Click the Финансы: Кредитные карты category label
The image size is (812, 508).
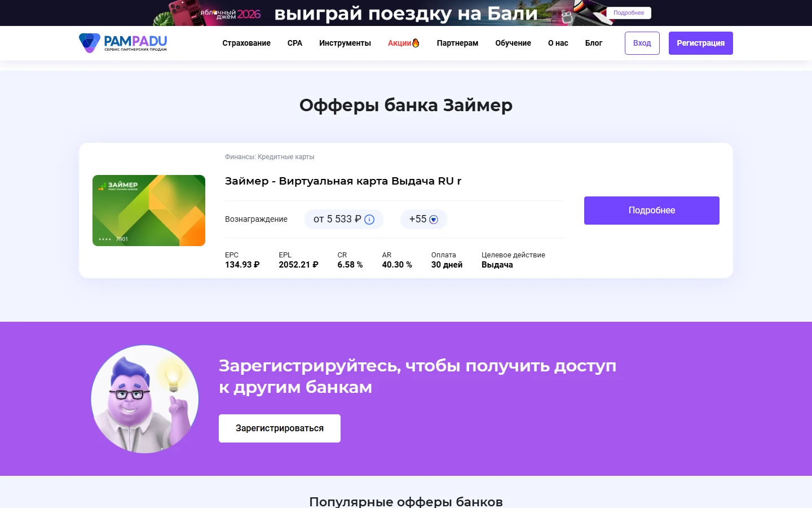click(270, 157)
